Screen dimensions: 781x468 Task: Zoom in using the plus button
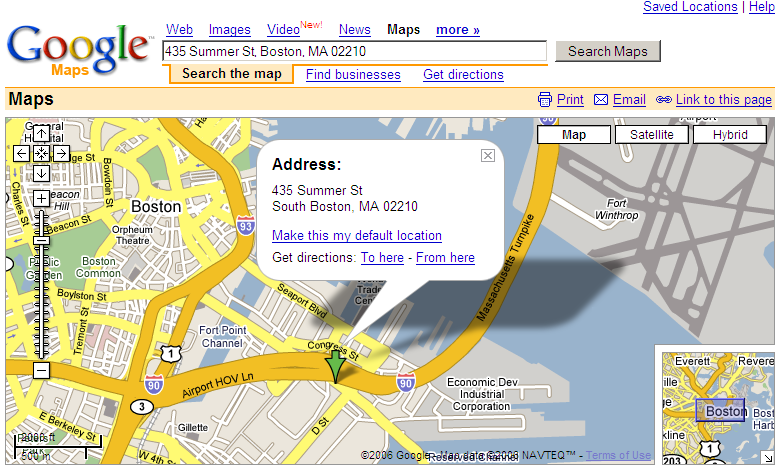pos(41,198)
